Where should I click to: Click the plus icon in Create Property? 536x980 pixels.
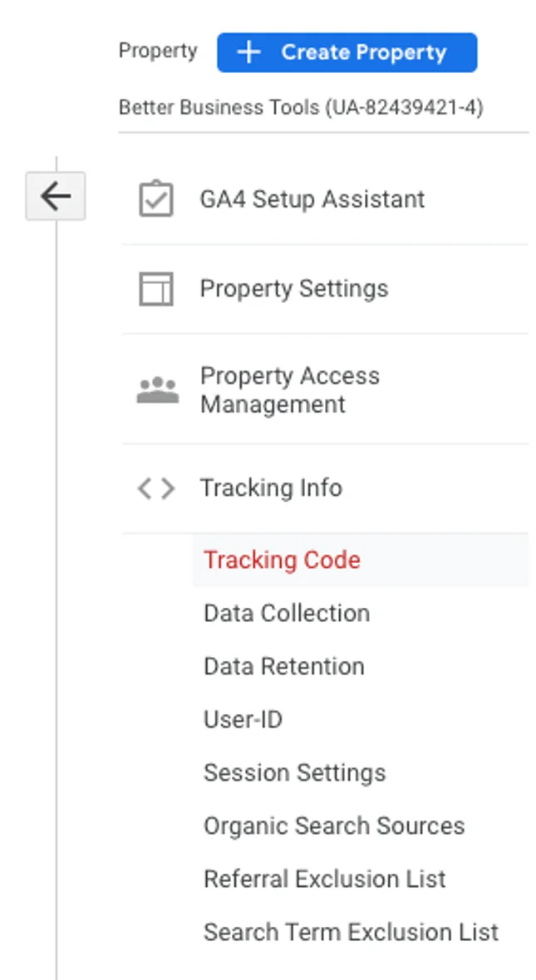point(248,52)
